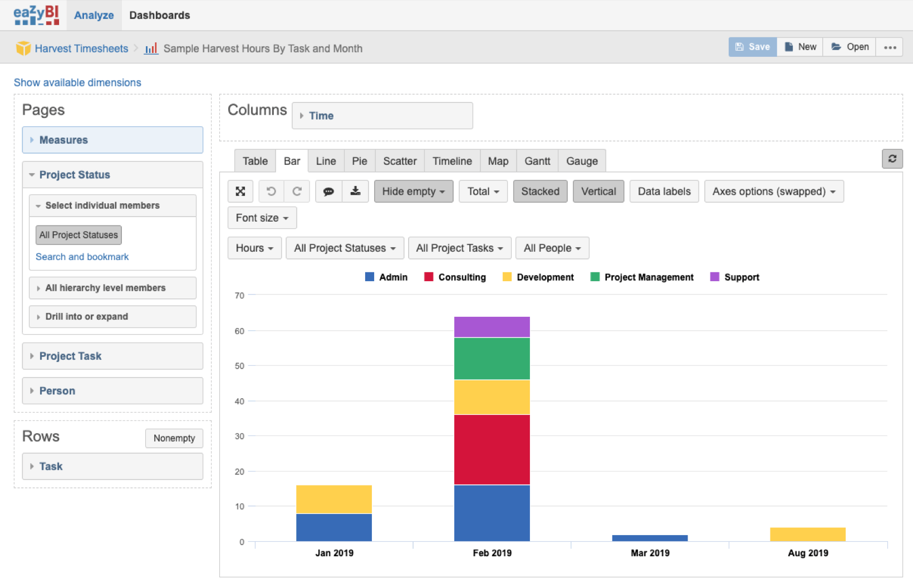The image size is (913, 588).
Task: Select the purple Support segment in Feb 2019
Action: click(492, 326)
